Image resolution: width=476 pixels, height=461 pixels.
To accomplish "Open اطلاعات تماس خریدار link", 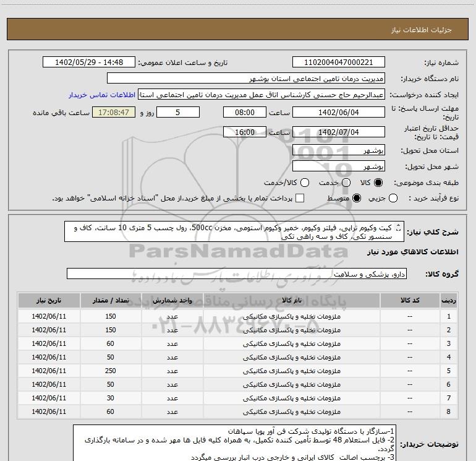I will pyautogui.click(x=102, y=95).
